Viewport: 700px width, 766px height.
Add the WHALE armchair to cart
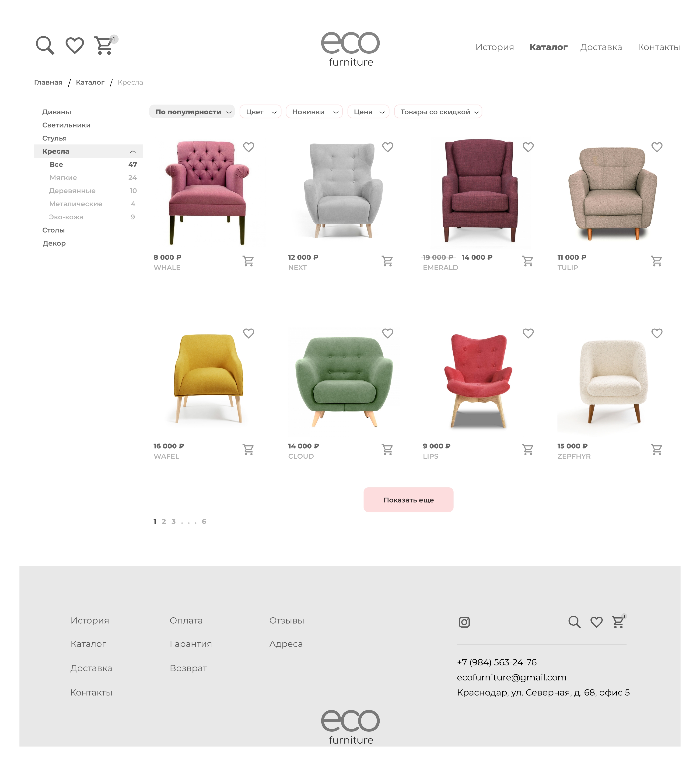pyautogui.click(x=248, y=261)
